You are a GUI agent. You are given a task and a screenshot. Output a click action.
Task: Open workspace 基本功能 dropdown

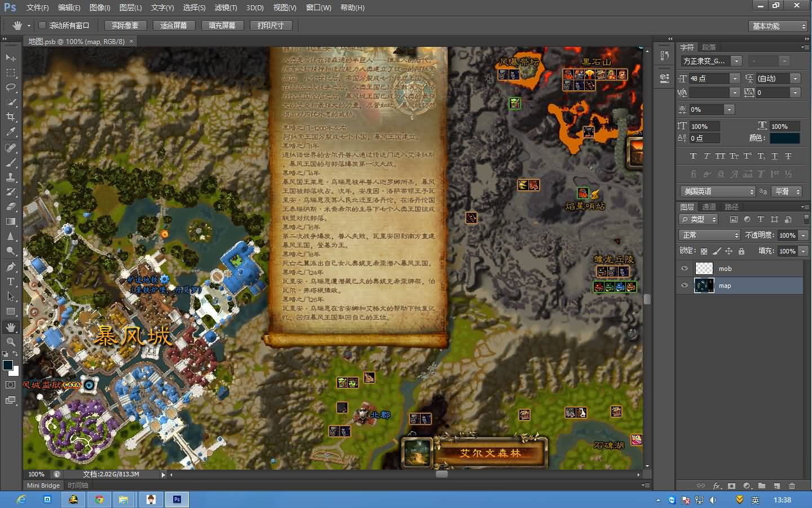pos(779,26)
